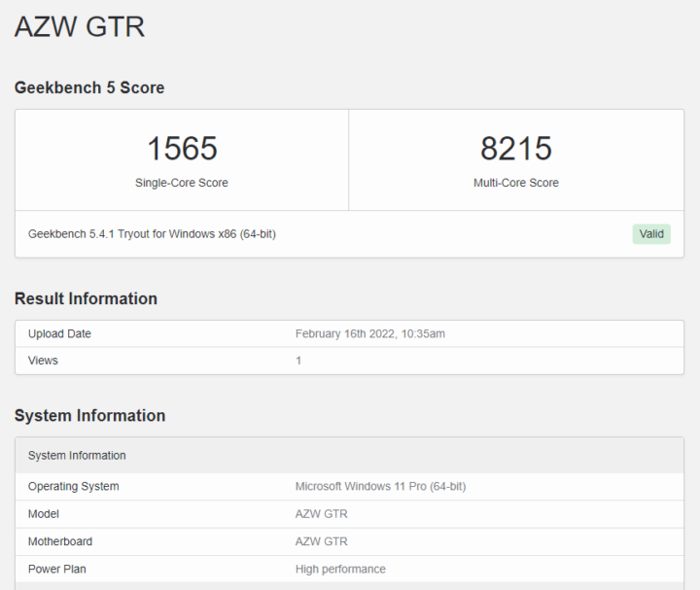Click the Geekbench 5 Score heading

[x=89, y=87]
